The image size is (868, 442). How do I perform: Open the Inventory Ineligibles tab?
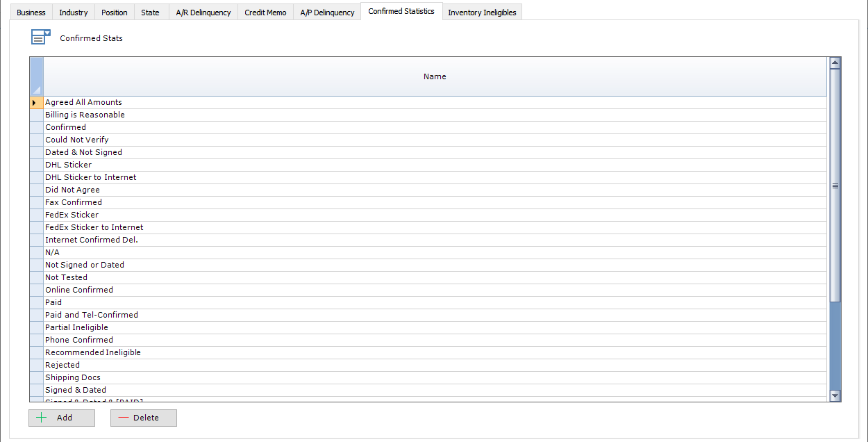point(481,12)
